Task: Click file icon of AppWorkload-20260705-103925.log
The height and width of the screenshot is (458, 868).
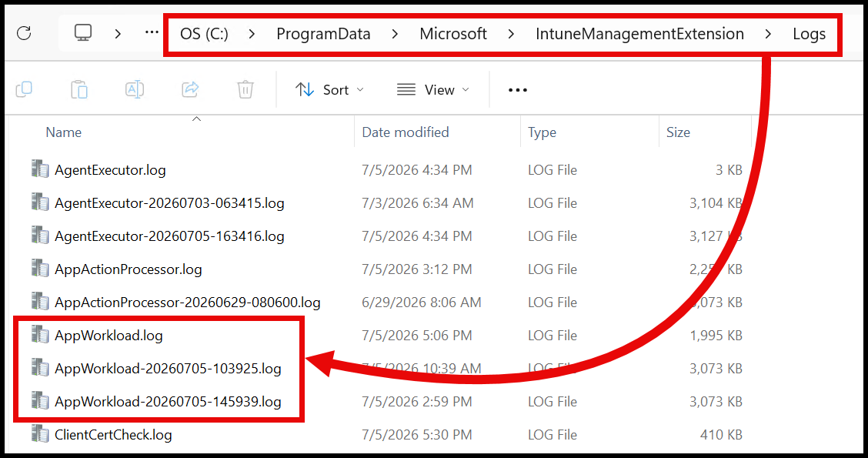Action: [x=40, y=368]
